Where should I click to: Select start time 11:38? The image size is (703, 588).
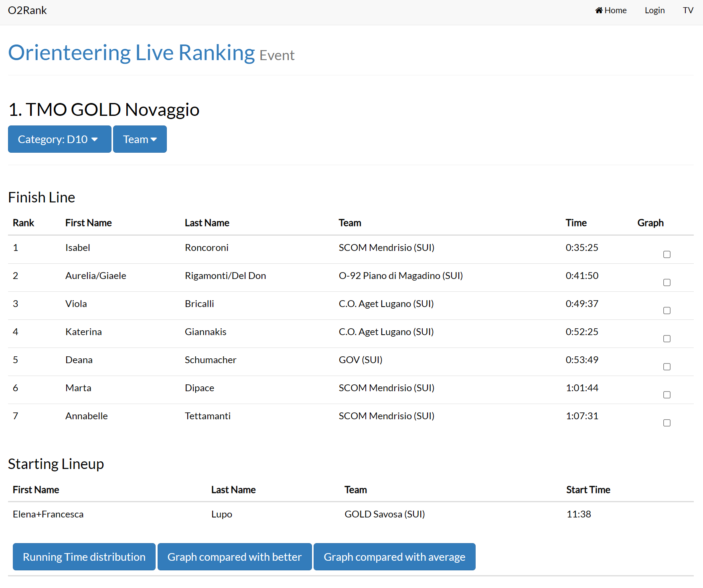point(579,514)
